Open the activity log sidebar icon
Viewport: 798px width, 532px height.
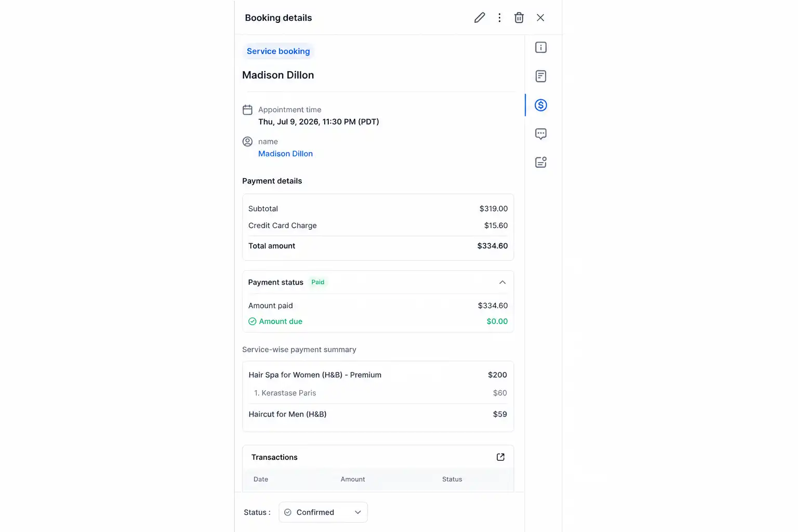(541, 162)
